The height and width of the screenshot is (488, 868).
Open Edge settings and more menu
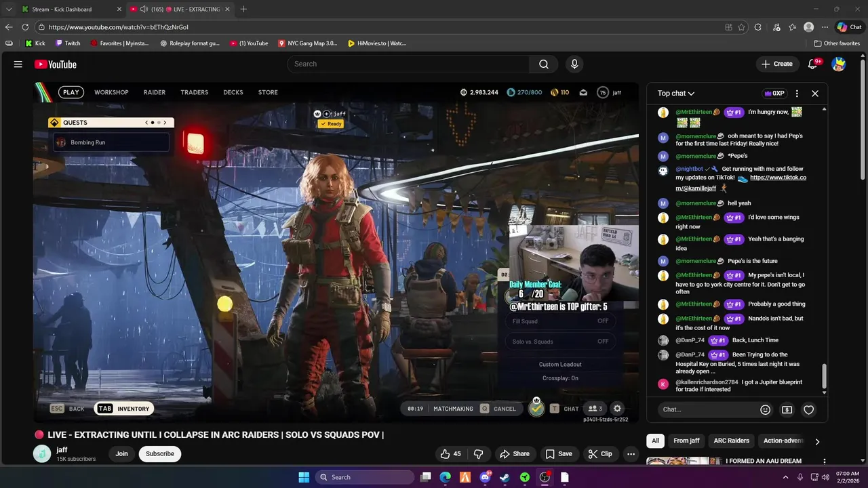pyautogui.click(x=825, y=27)
